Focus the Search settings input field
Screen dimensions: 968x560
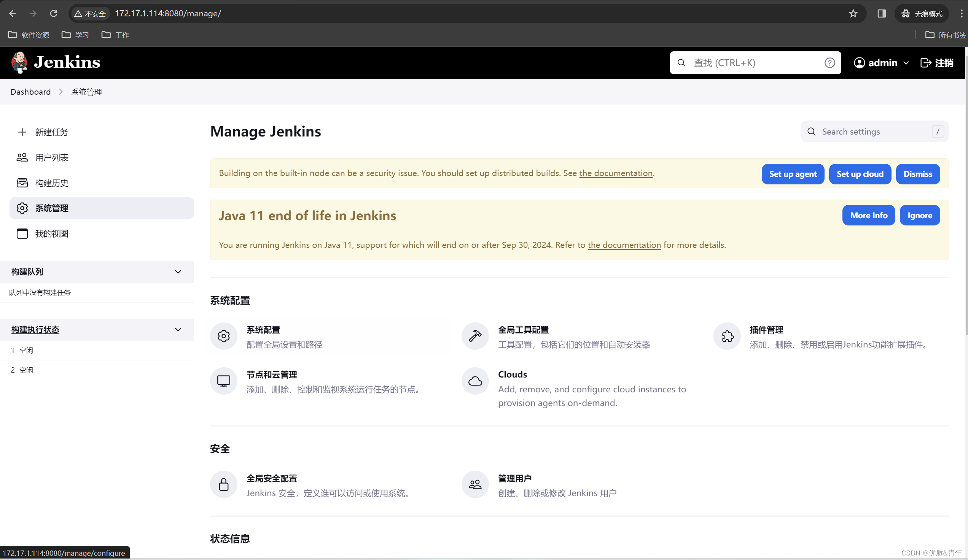[874, 132]
